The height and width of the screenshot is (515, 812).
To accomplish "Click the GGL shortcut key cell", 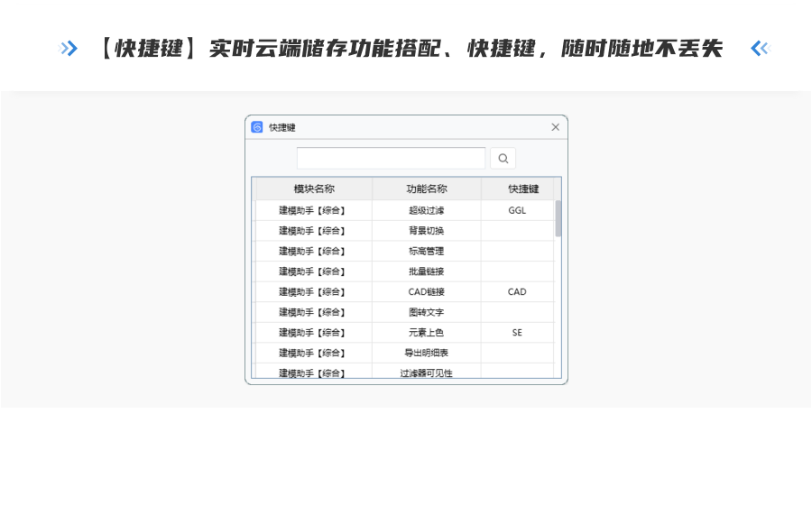I will tap(517, 210).
